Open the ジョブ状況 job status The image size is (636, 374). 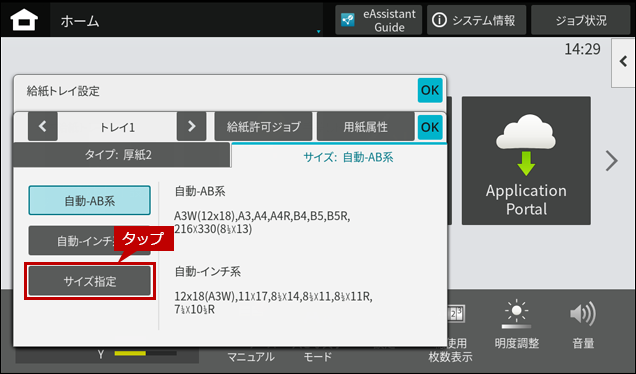pos(581,20)
